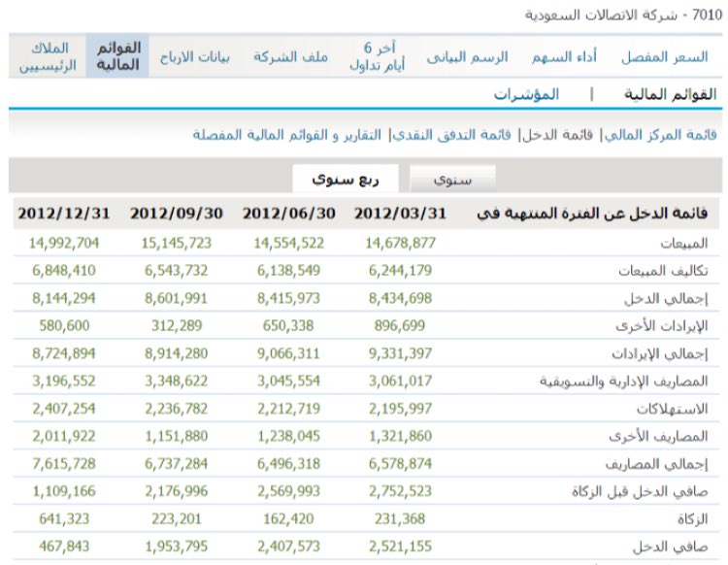
Task: Click the 2012/12/31 column header
Action: pyautogui.click(x=65, y=214)
